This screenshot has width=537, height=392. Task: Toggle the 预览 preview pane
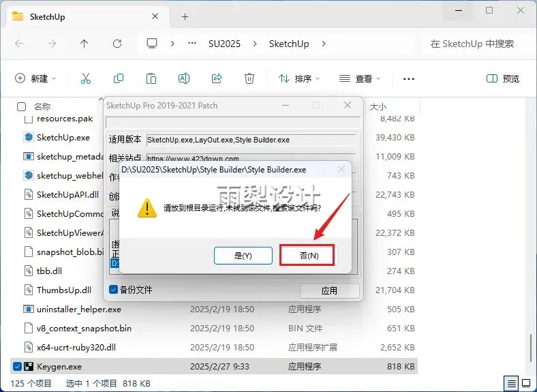pos(503,78)
